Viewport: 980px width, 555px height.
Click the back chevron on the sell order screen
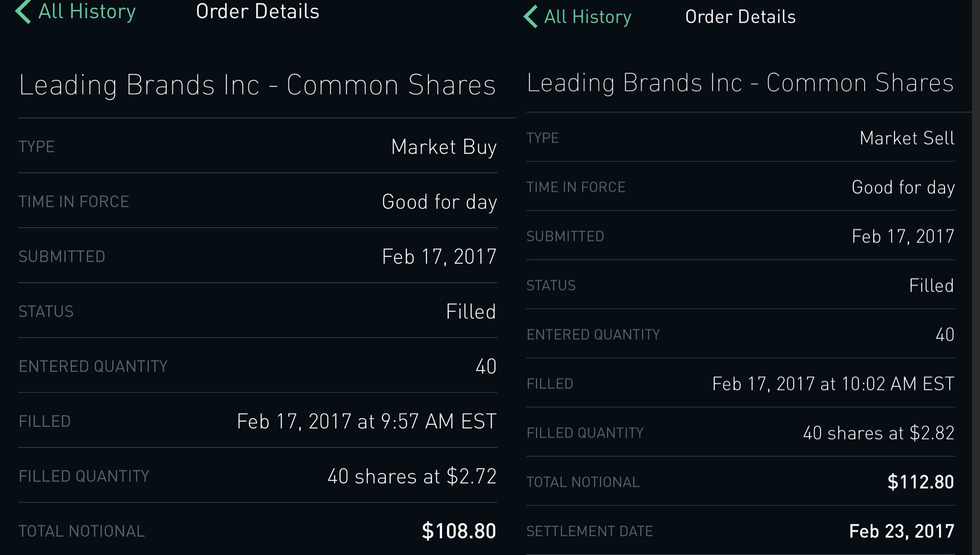(530, 17)
